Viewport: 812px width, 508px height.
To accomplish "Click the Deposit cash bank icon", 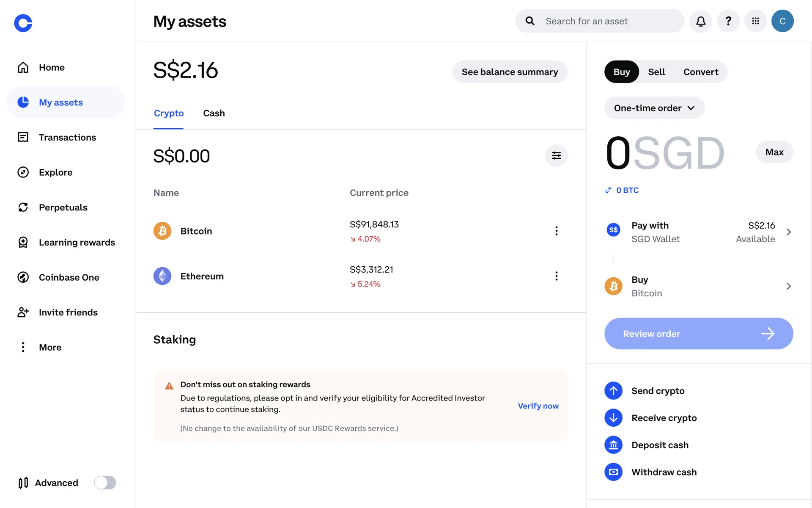I will click(x=613, y=445).
